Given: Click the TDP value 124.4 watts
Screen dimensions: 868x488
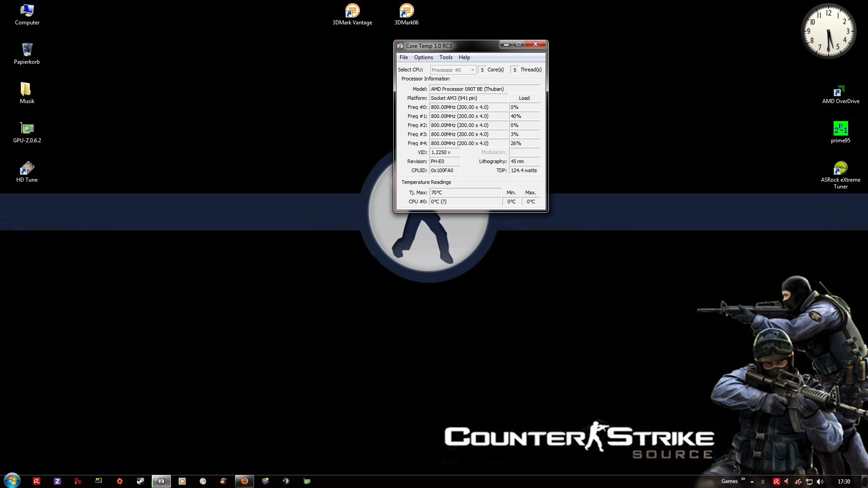Looking at the screenshot, I should click(x=524, y=170).
